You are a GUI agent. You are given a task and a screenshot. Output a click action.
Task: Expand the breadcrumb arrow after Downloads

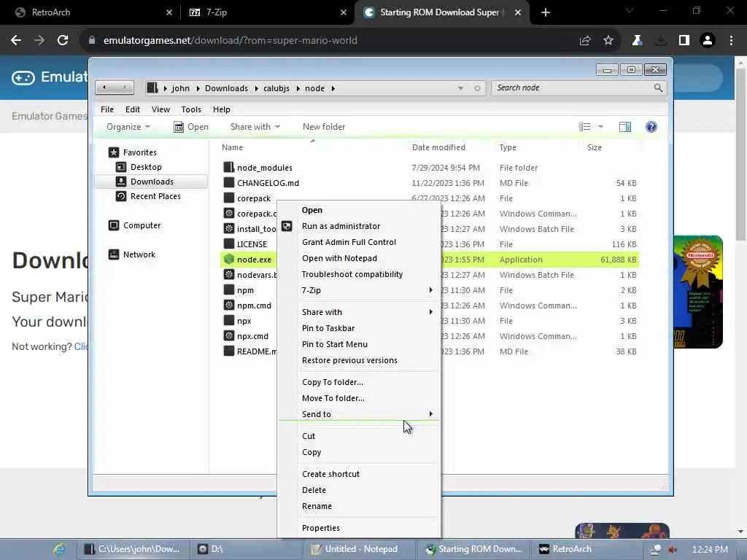tap(256, 88)
